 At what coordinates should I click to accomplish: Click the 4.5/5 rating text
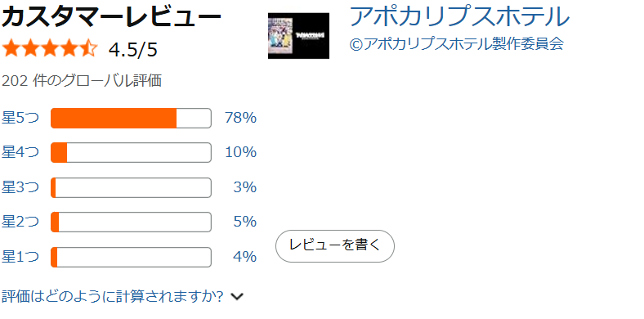pos(133,50)
